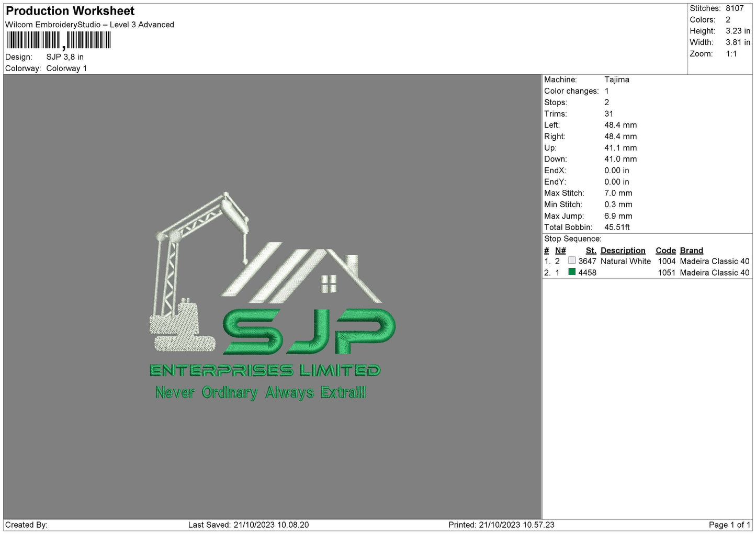Screen dimensions: 756x534
Task: Click the Min Stitch value '0.3 mm'
Action: pos(618,204)
